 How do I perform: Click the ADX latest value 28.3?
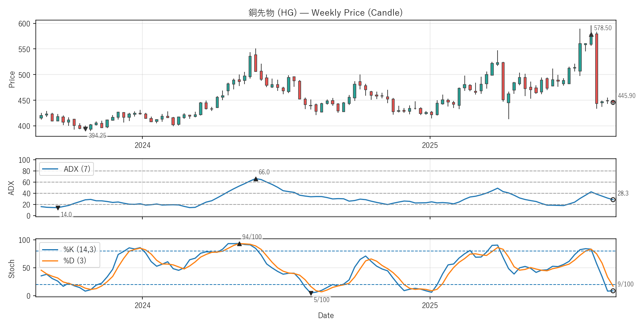click(623, 193)
